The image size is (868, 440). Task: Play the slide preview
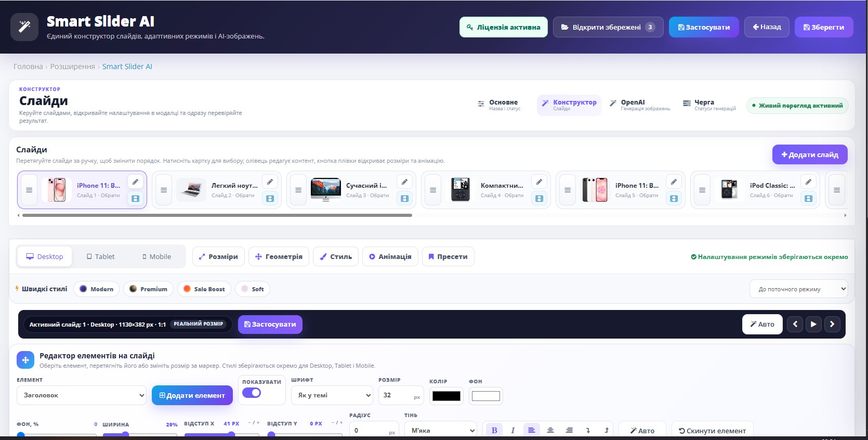click(813, 324)
